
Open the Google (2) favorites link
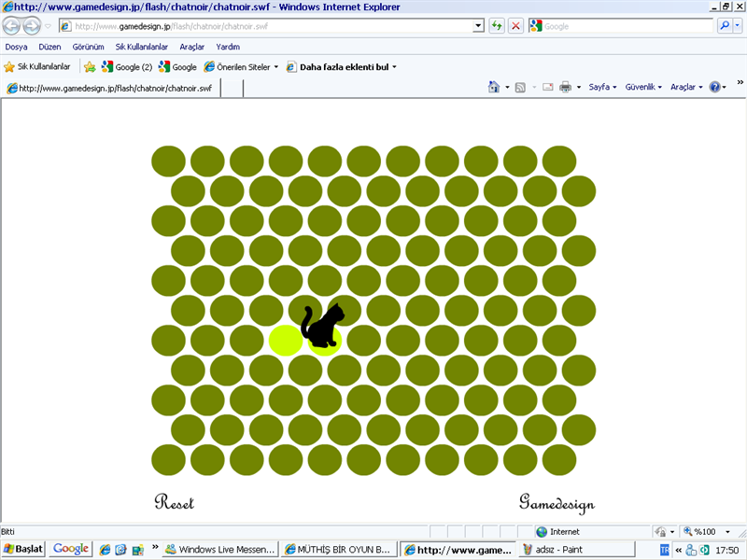127,67
